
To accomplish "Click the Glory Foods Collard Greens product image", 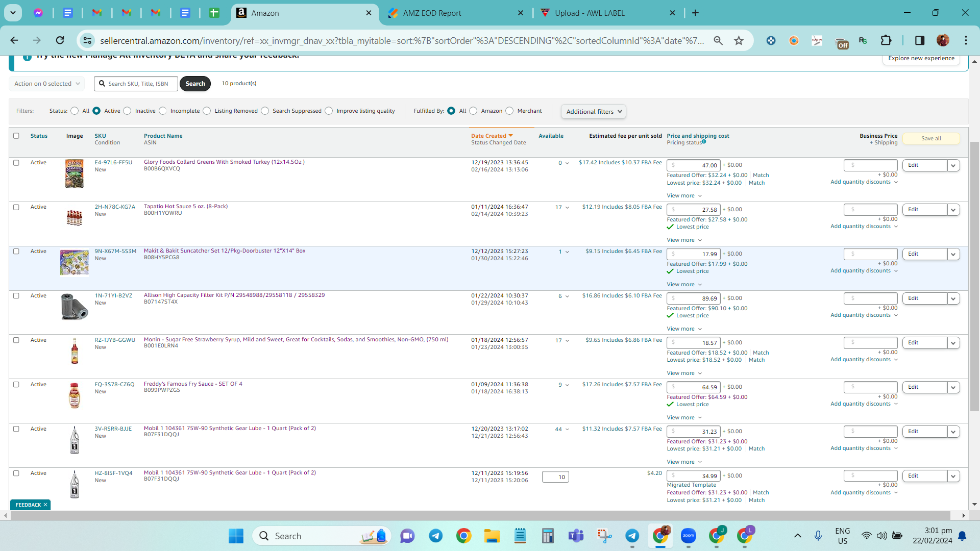I will [75, 173].
